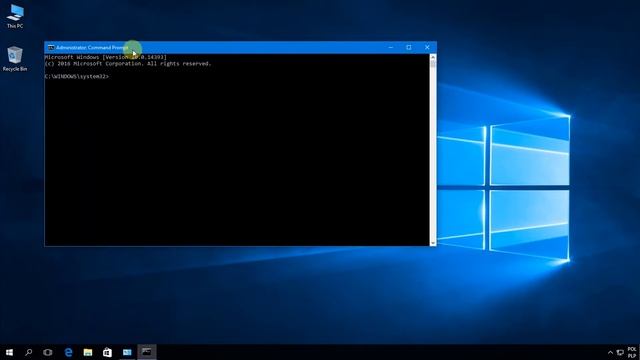Open the Command Prompt system menu icon
This screenshot has width=640, height=360.
point(51,48)
